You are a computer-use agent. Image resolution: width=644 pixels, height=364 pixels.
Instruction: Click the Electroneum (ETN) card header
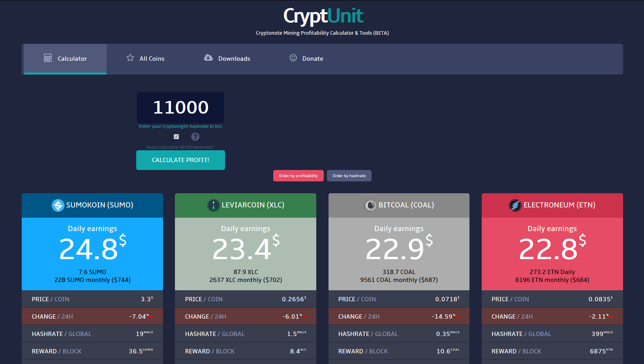552,205
